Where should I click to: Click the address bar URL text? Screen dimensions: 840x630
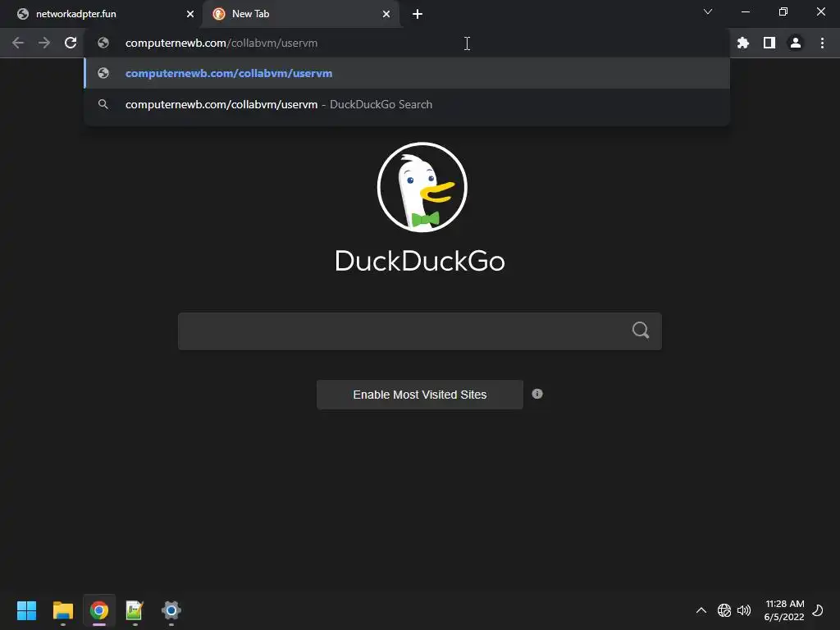[221, 43]
